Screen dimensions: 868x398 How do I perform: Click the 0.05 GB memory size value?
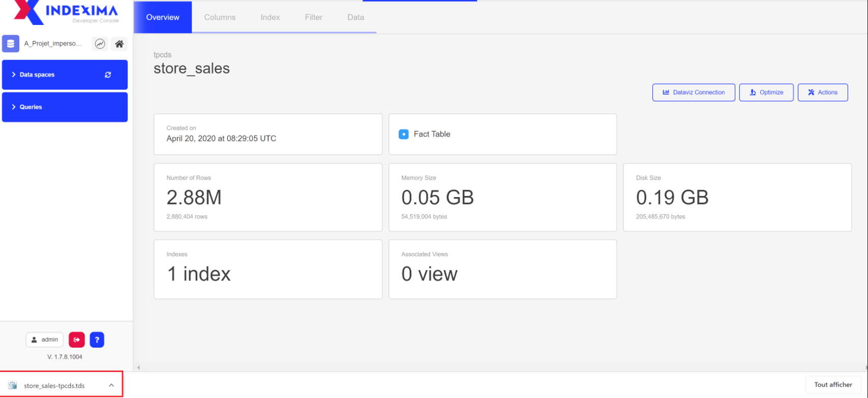437,197
